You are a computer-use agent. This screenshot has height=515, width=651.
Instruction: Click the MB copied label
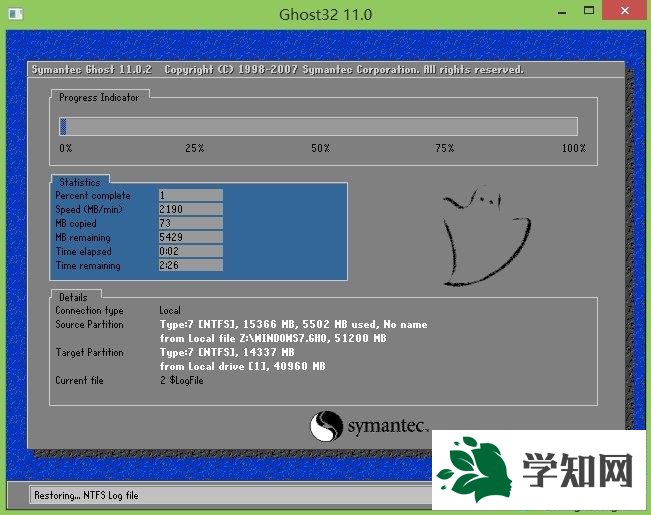[x=76, y=223]
